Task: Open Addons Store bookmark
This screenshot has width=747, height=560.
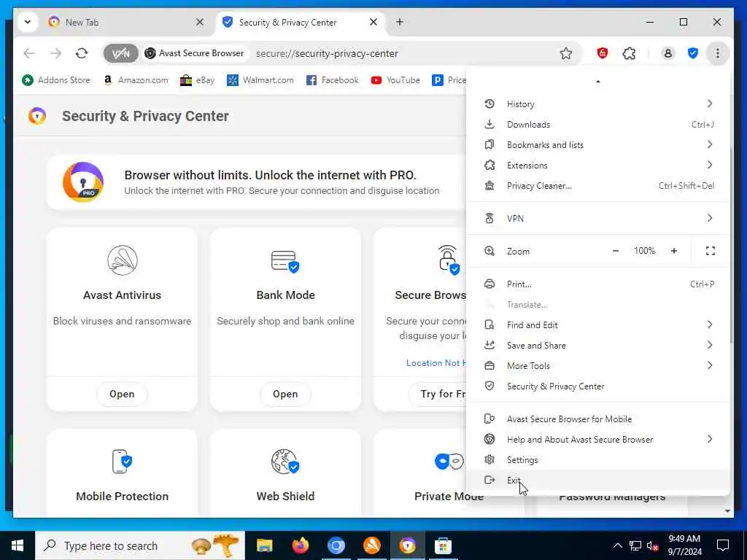Action: pos(56,80)
